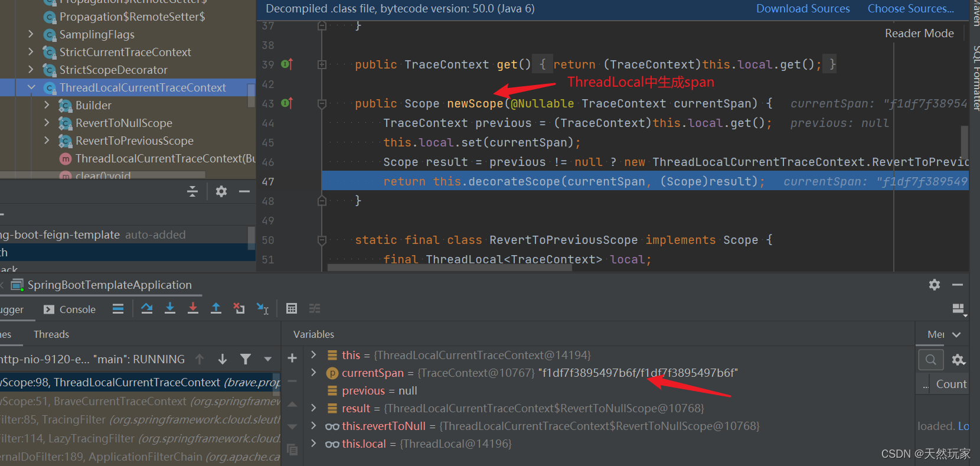Click the editor vertical scrollbar thumb
The width and height of the screenshot is (980, 466).
coord(964,142)
